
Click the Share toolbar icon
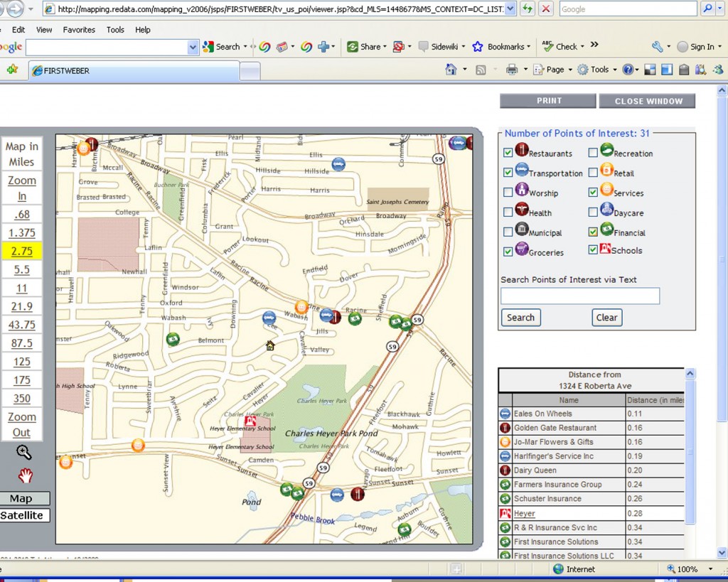point(353,46)
